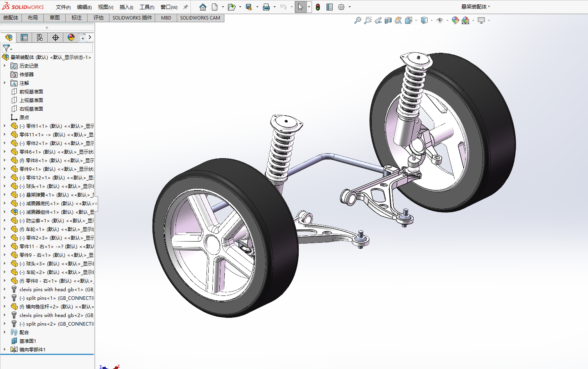Pin the menu bar with pushpin
The height and width of the screenshot is (369, 588).
click(x=186, y=7)
